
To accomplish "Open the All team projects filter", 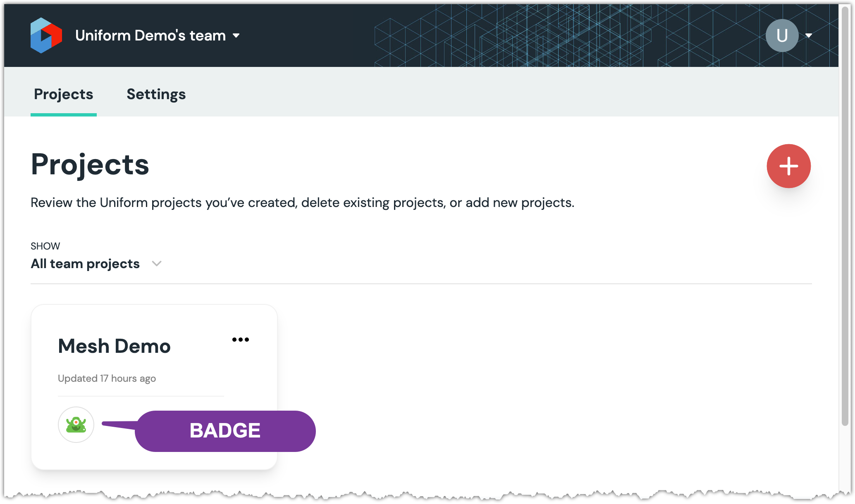I will pos(85,264).
